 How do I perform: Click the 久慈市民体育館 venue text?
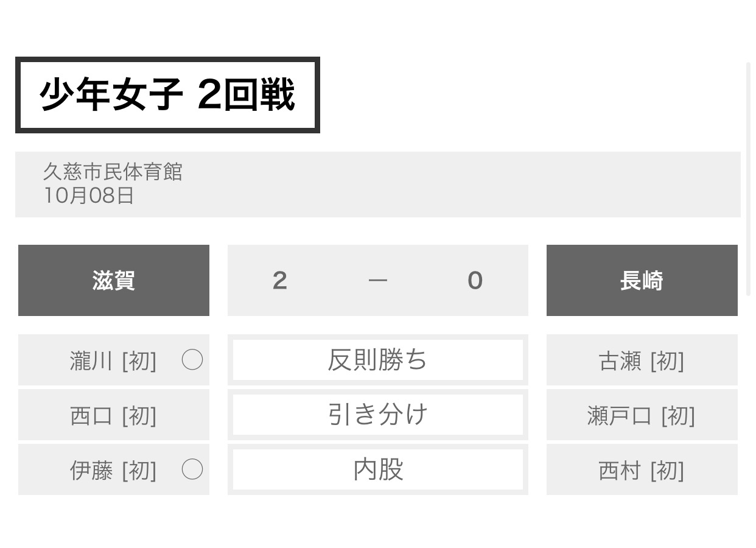113,172
